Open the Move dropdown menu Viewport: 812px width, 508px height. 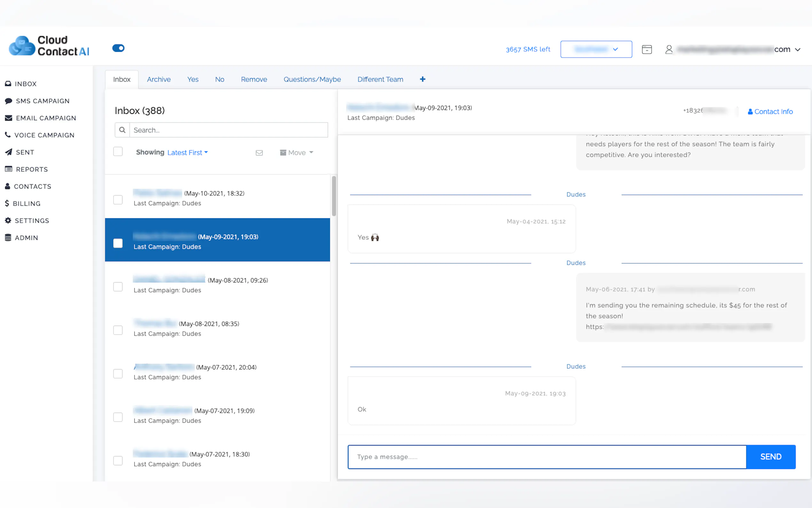[x=297, y=153]
